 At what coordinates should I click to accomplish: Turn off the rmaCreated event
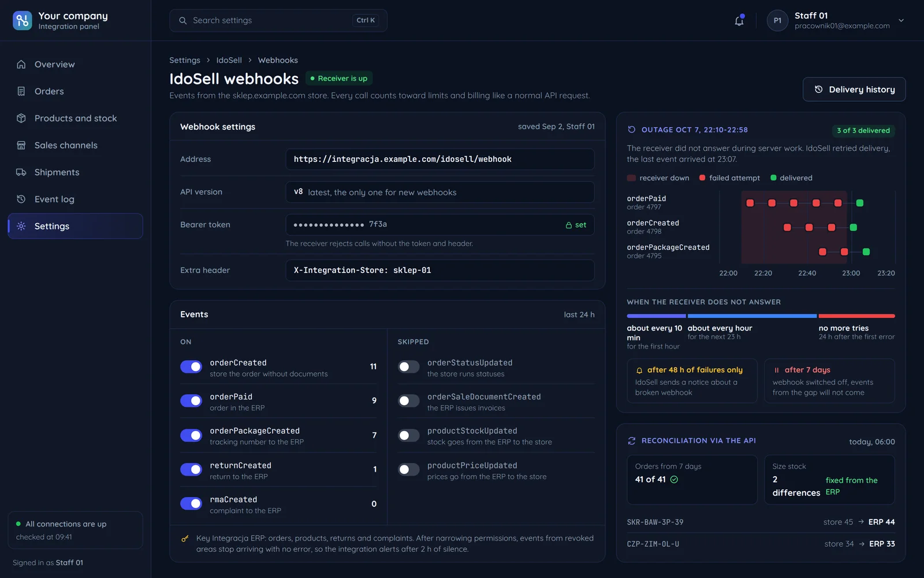tap(191, 503)
